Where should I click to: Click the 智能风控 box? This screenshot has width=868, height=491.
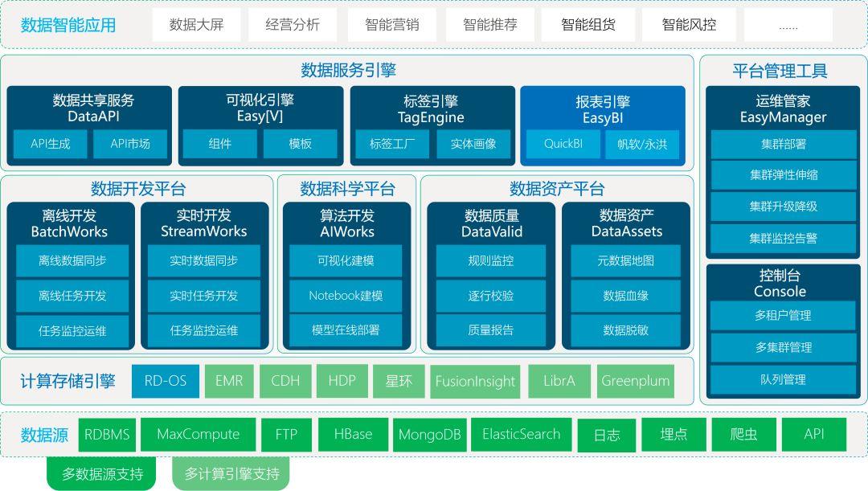pyautogui.click(x=689, y=25)
